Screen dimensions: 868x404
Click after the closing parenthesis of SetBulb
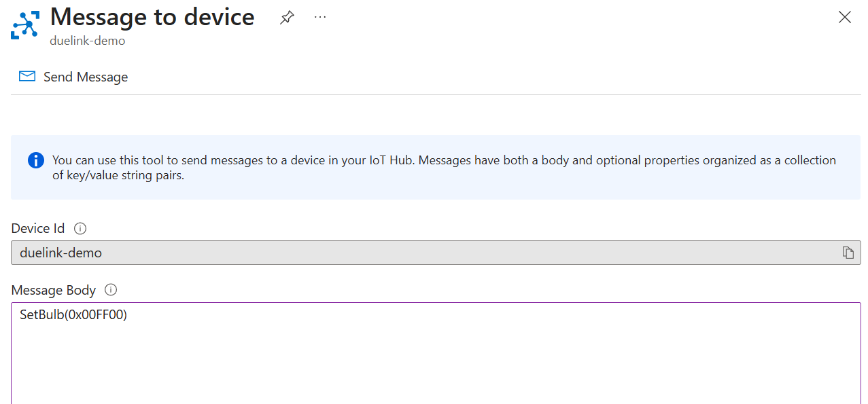coord(128,315)
